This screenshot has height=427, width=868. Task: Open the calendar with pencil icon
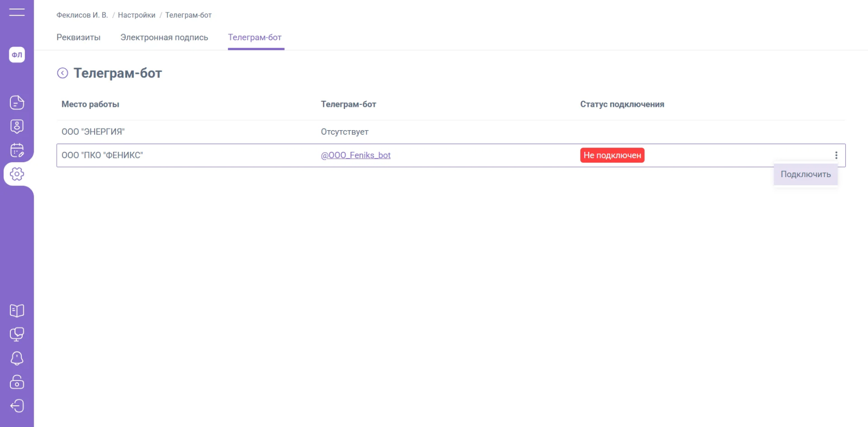pyautogui.click(x=17, y=150)
